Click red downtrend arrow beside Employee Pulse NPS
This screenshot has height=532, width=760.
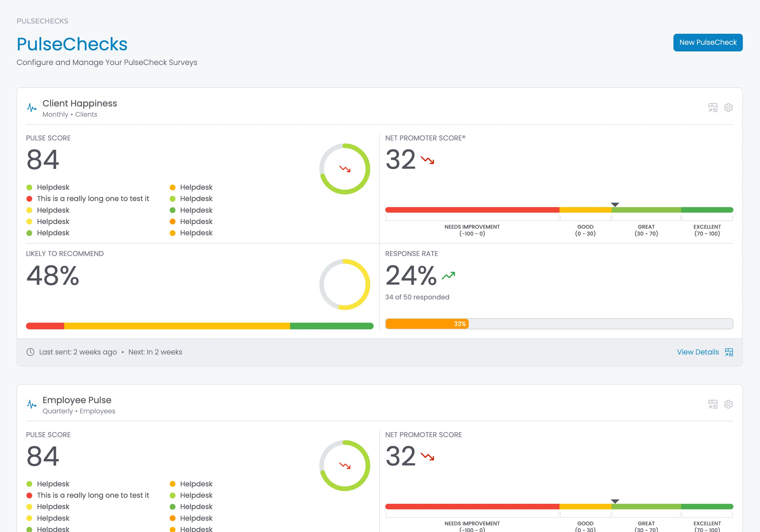(427, 457)
